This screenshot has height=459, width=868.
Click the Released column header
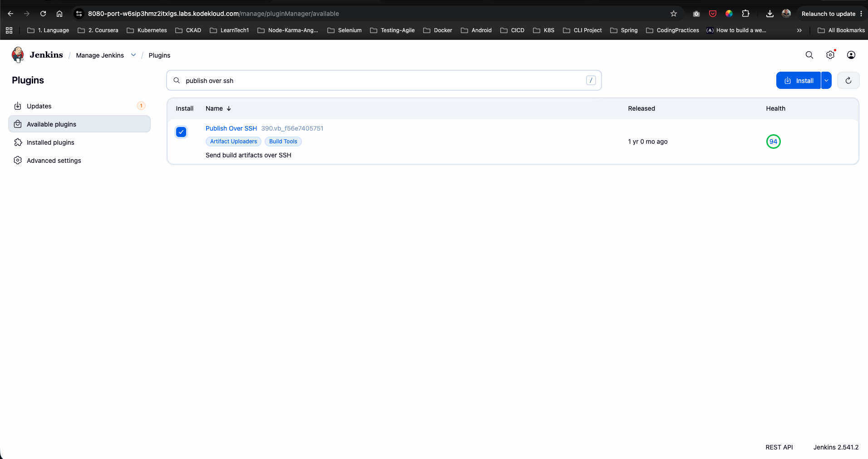[x=641, y=108]
